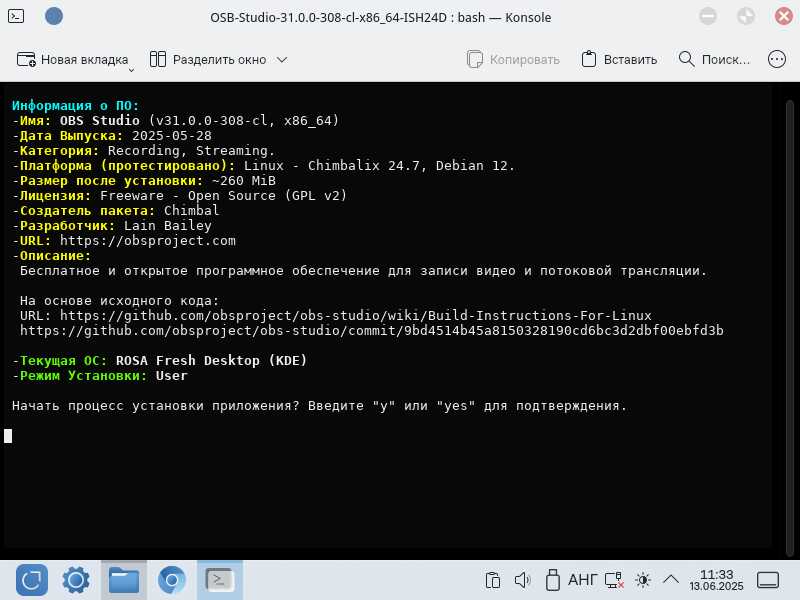Launch the Chromium browser from taskbar

(171, 580)
